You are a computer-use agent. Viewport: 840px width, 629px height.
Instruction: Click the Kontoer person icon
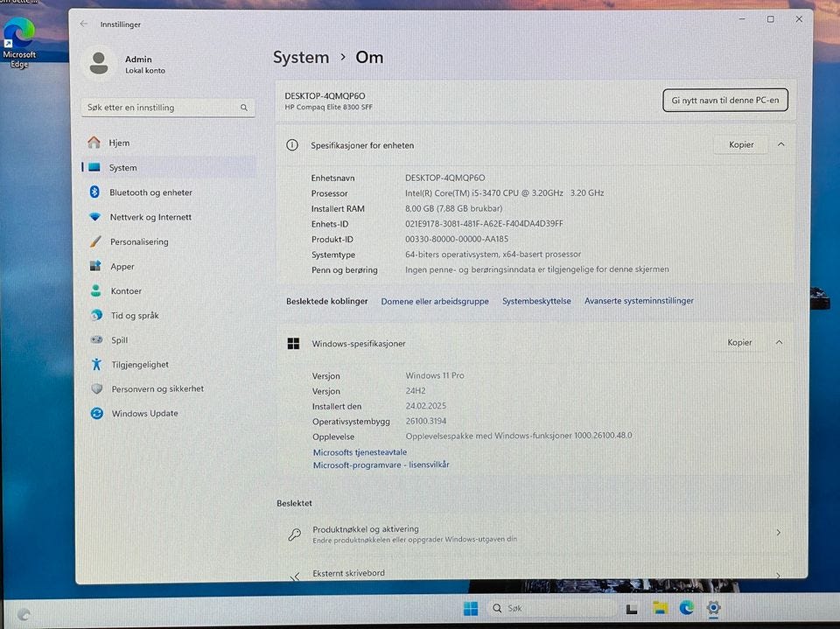(x=96, y=291)
